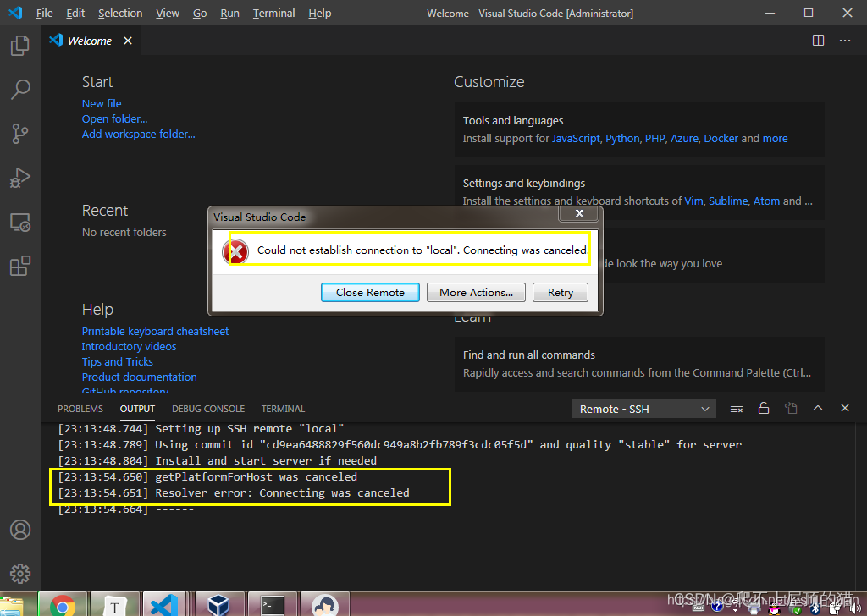Screen dimensions: 867x616
Task: Click the Python language link
Action: (x=622, y=138)
